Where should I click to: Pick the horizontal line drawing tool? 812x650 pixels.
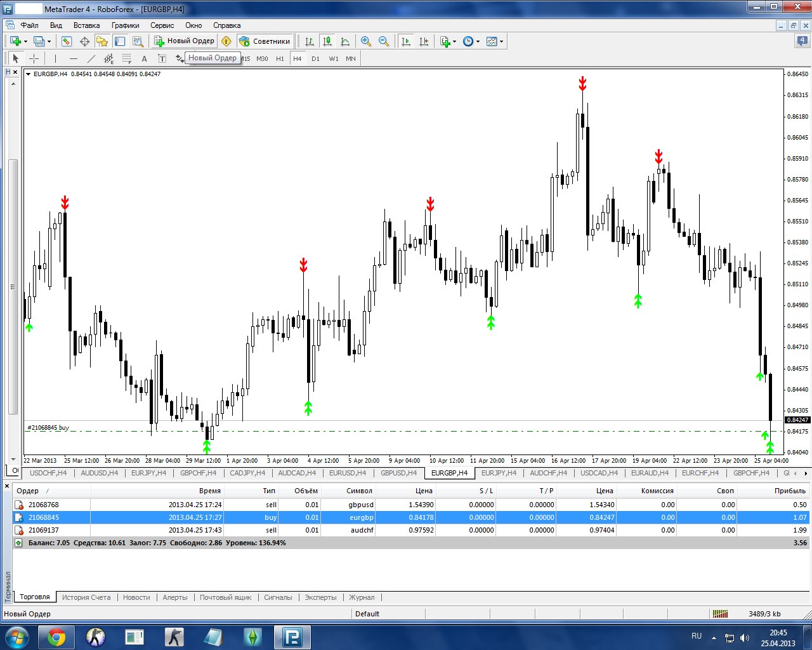(x=73, y=58)
